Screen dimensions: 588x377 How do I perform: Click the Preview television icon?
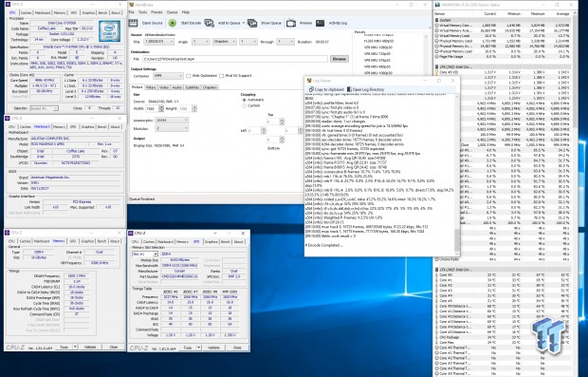click(x=291, y=23)
